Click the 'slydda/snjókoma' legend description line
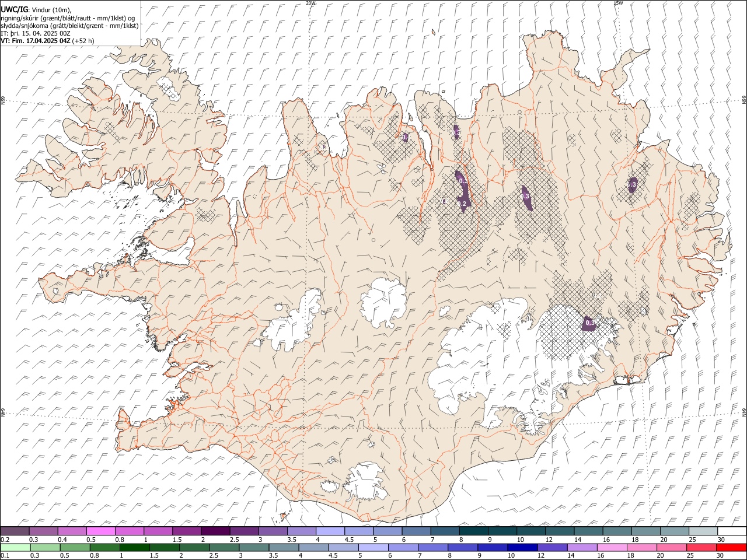747x560 pixels. click(69, 25)
